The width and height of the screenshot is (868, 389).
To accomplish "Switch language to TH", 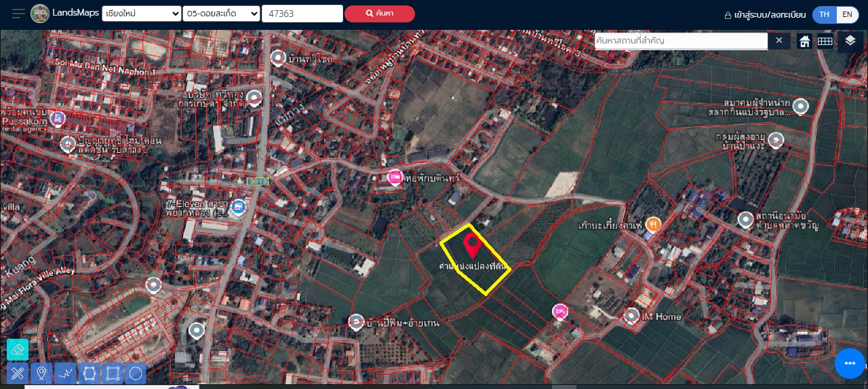I will click(x=824, y=14).
